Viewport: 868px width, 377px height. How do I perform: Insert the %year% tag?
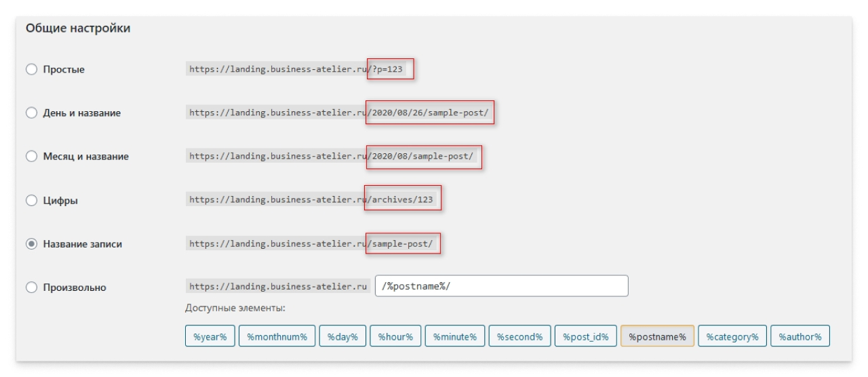210,336
